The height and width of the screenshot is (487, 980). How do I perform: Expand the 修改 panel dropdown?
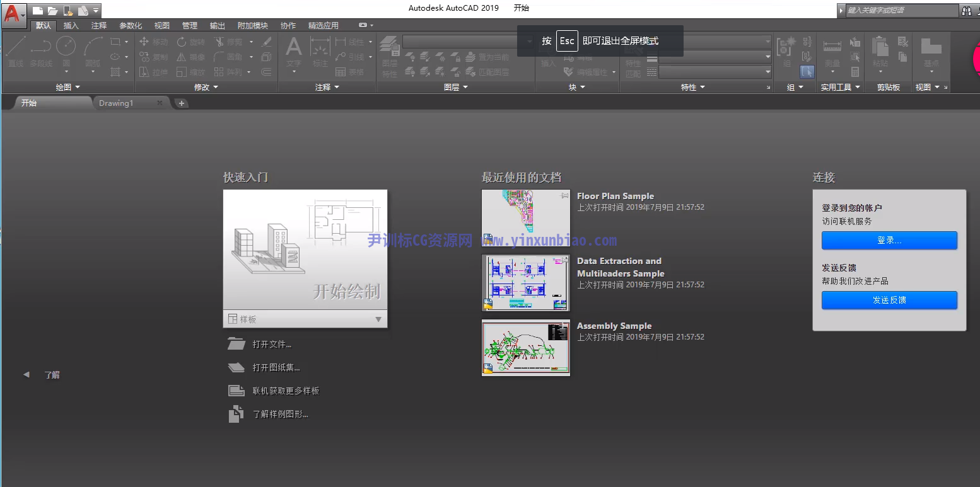point(206,87)
